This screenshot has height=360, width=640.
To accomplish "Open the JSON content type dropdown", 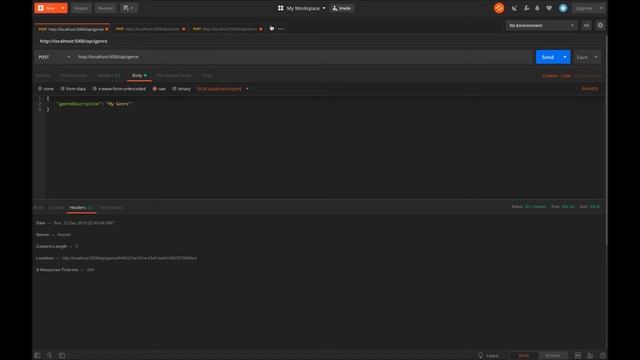I will (222, 89).
